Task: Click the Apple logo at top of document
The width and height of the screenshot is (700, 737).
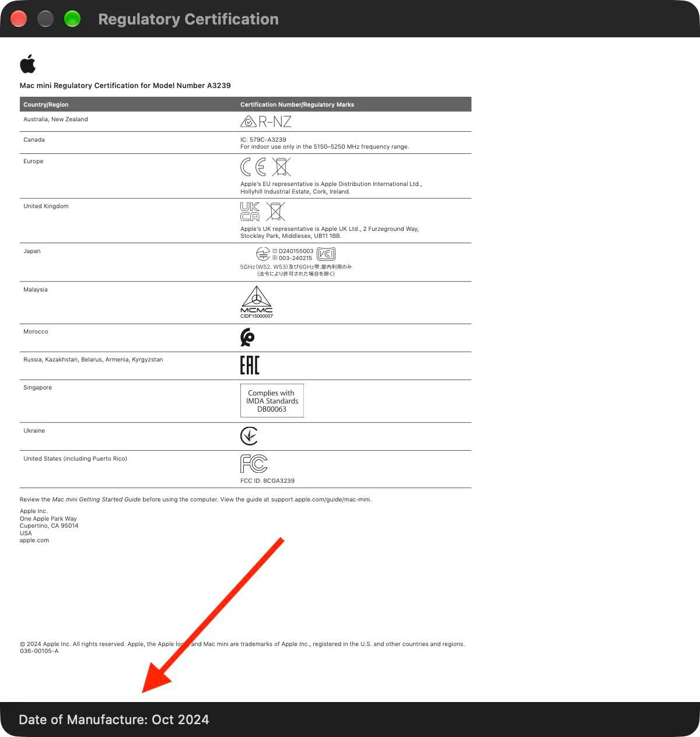Action: point(28,64)
